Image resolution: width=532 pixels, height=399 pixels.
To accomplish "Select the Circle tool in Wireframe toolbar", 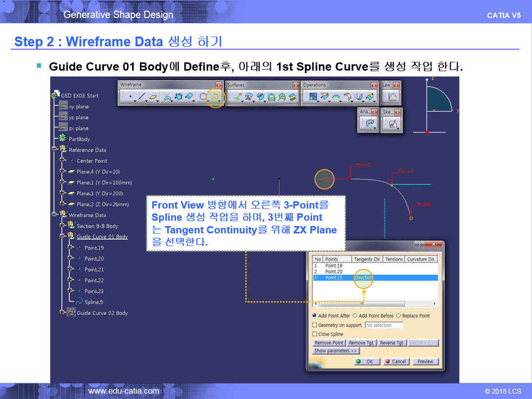I will tap(202, 97).
